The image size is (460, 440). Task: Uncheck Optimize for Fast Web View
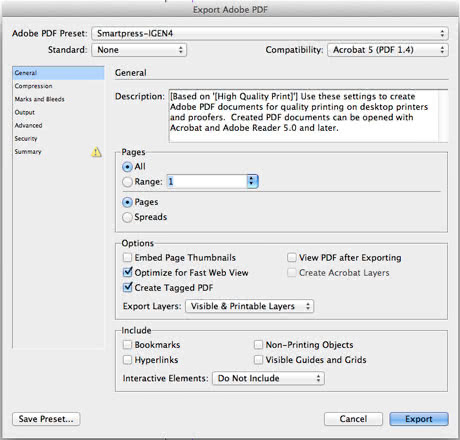click(x=127, y=272)
